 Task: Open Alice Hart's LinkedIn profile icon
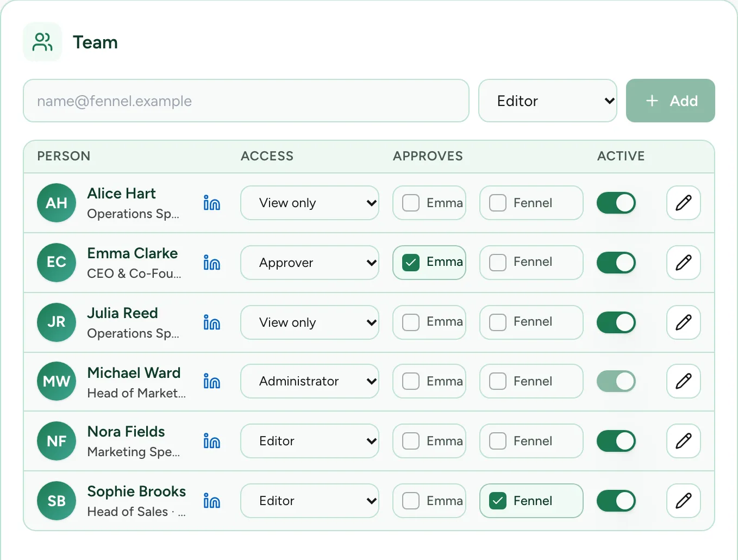pos(211,203)
